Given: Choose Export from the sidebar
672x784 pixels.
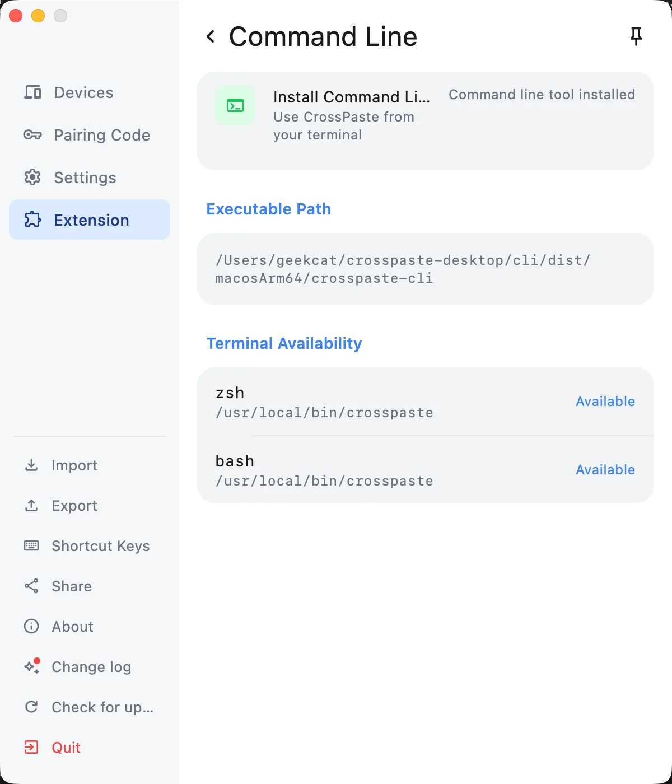Looking at the screenshot, I should [x=74, y=506].
